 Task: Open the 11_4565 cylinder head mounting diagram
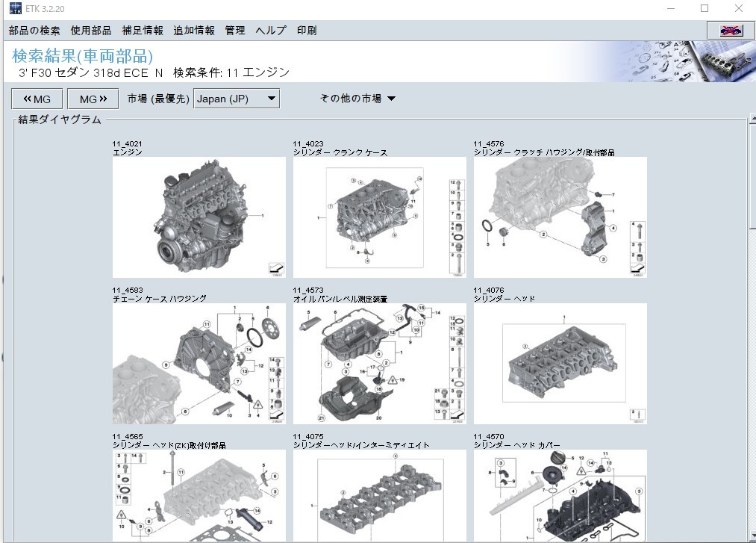199,496
